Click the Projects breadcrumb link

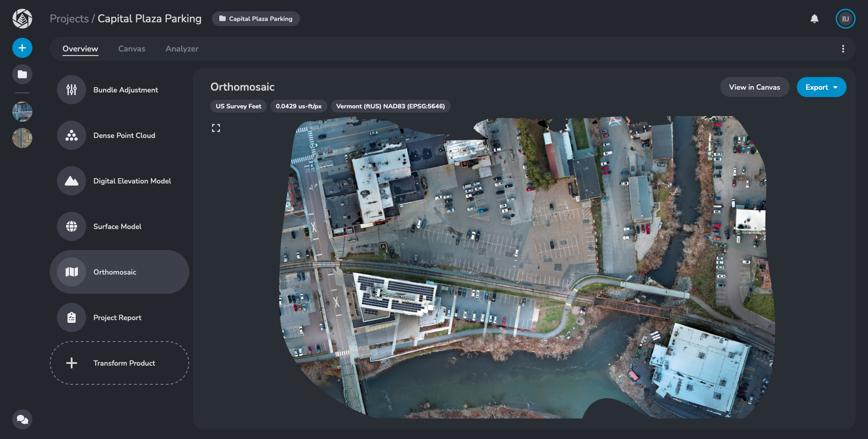click(69, 19)
